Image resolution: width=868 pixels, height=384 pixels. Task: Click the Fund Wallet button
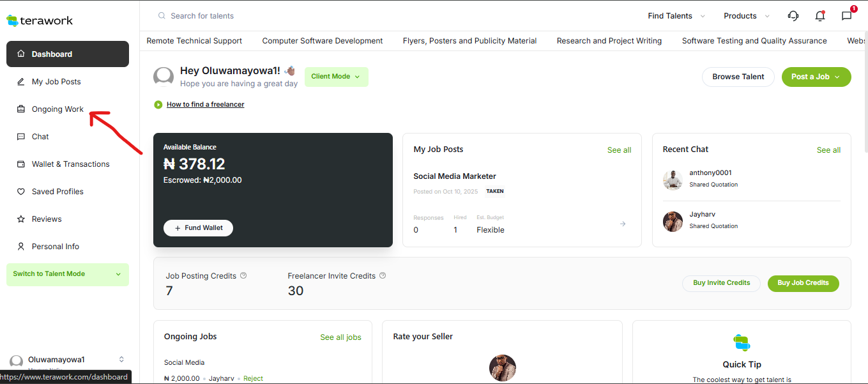(198, 228)
